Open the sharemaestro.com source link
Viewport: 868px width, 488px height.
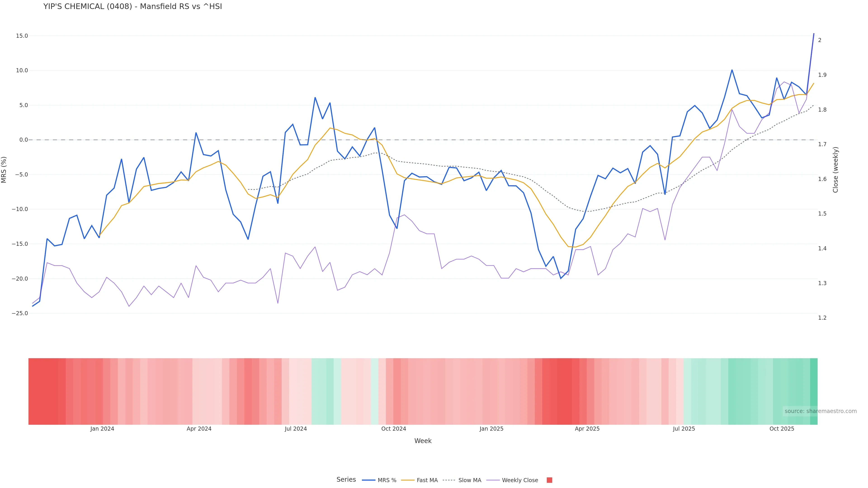pyautogui.click(x=821, y=411)
